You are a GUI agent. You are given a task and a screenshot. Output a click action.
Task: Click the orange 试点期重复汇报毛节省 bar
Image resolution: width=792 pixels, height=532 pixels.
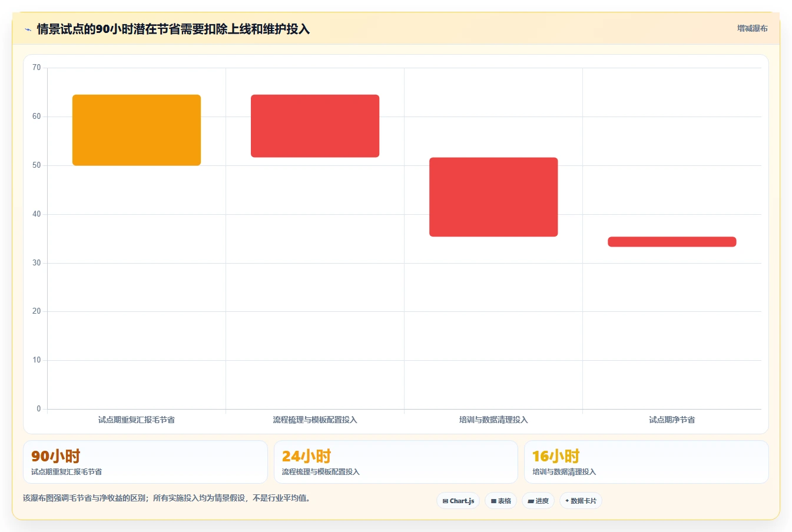coord(137,130)
